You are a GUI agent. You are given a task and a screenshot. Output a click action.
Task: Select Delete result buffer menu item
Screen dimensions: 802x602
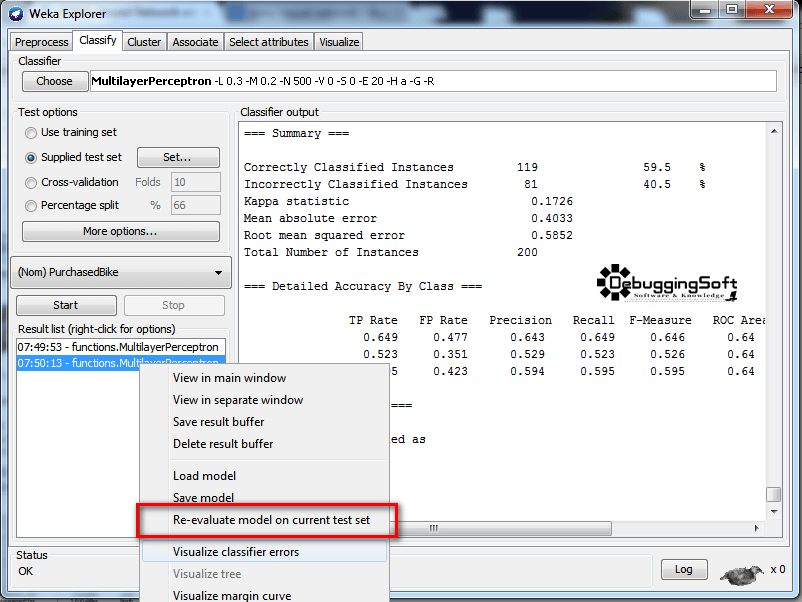click(265, 444)
